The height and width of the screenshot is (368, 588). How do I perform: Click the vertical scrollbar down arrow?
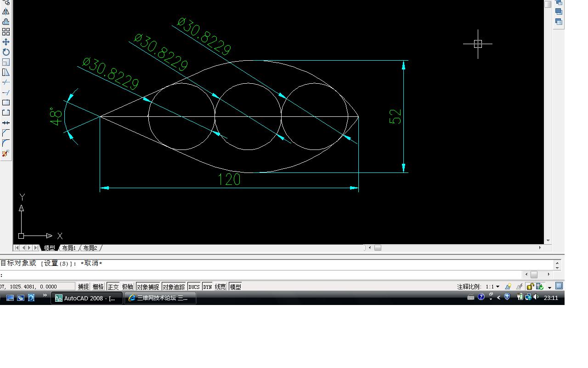[x=548, y=241]
